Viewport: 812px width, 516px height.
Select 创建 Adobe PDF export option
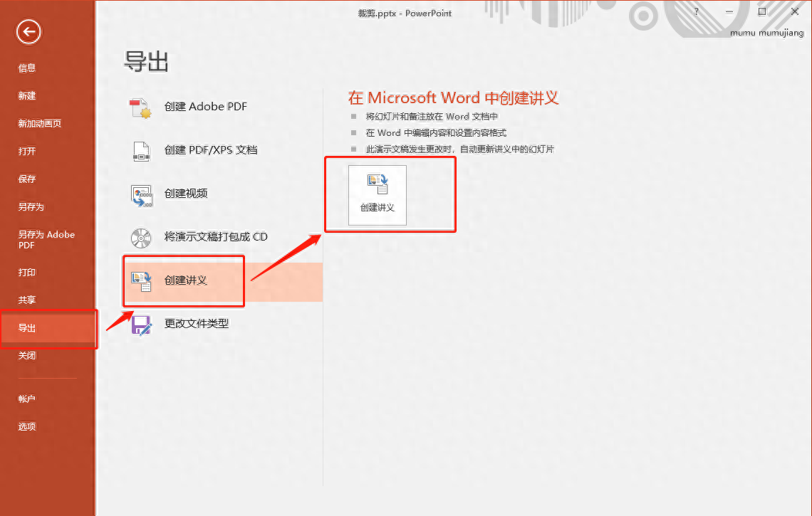tap(206, 107)
